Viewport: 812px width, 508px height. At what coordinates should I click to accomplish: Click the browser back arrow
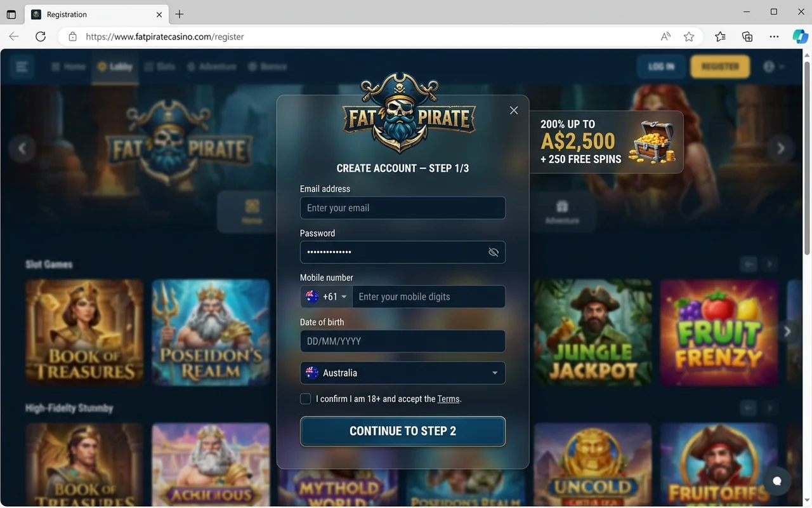14,37
